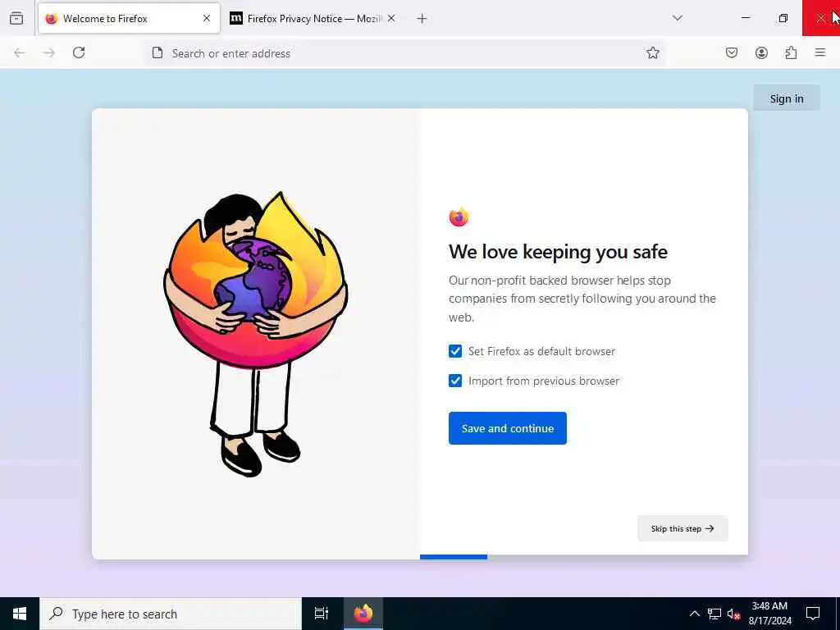Close the Firefox Privacy Notice tab

(391, 18)
